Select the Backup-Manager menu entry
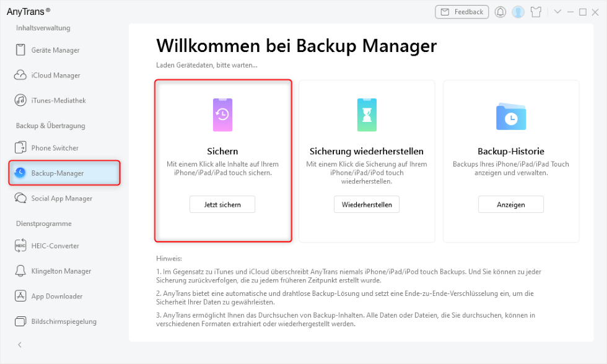The image size is (607, 364). click(64, 173)
